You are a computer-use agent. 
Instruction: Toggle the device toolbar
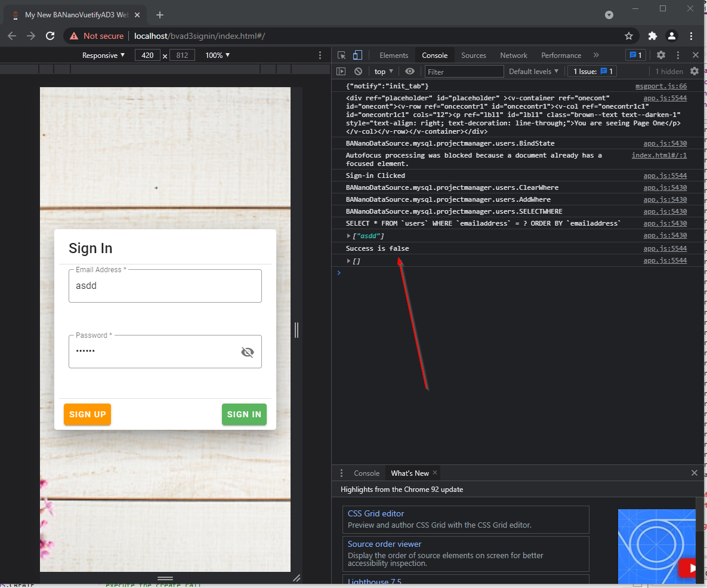pyautogui.click(x=357, y=55)
